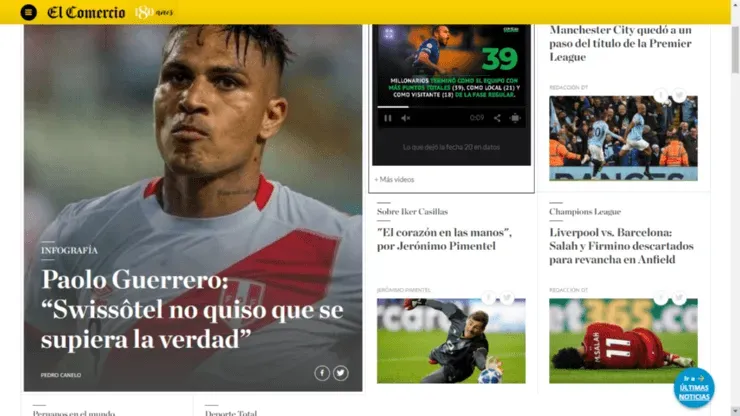Share Liverpool vs. Barcelona article on Twitter

click(679, 298)
